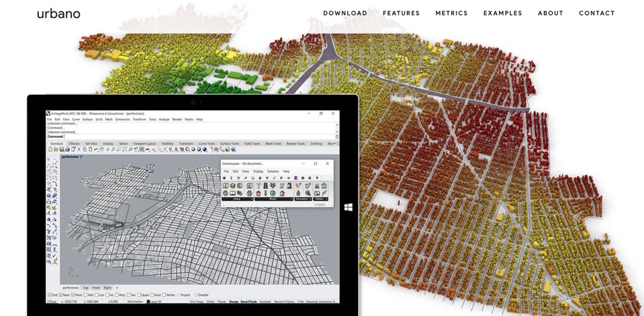Go to the DOWNLOAD page link
The height and width of the screenshot is (316, 644).
(x=345, y=13)
